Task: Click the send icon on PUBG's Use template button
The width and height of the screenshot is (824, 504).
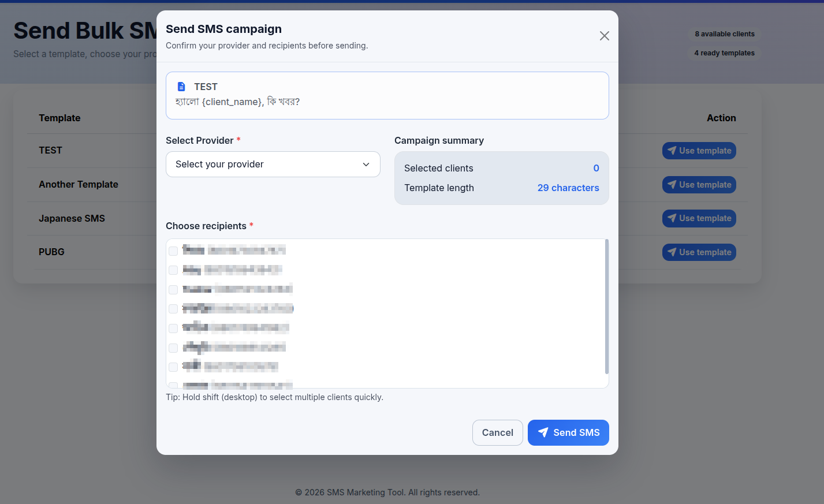Action: [672, 252]
